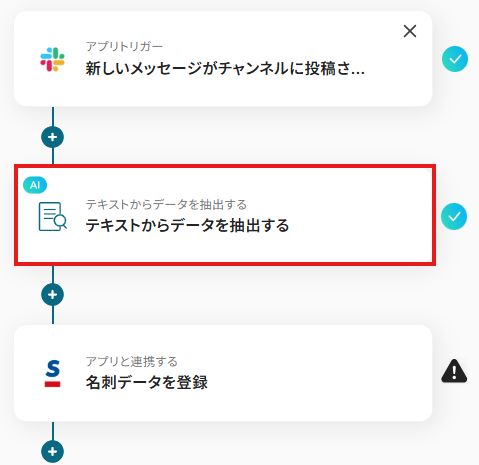Add step below Slack trigger with plus
479x465 pixels.
(52, 137)
